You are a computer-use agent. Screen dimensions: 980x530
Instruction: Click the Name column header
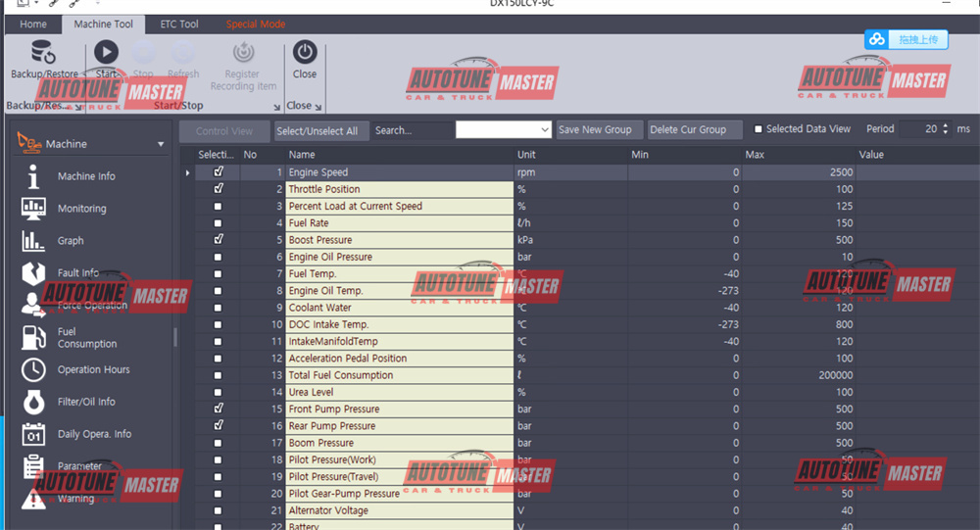click(400, 155)
